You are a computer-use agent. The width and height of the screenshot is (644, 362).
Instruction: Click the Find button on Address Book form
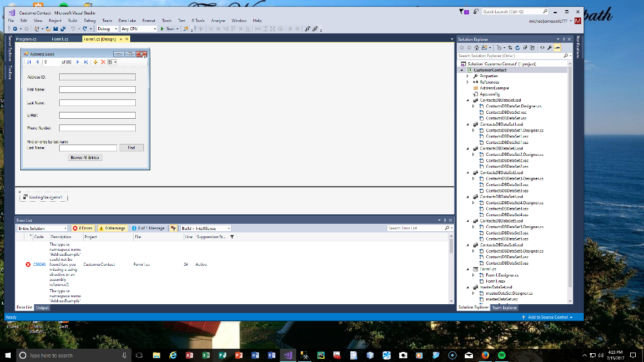tap(131, 148)
